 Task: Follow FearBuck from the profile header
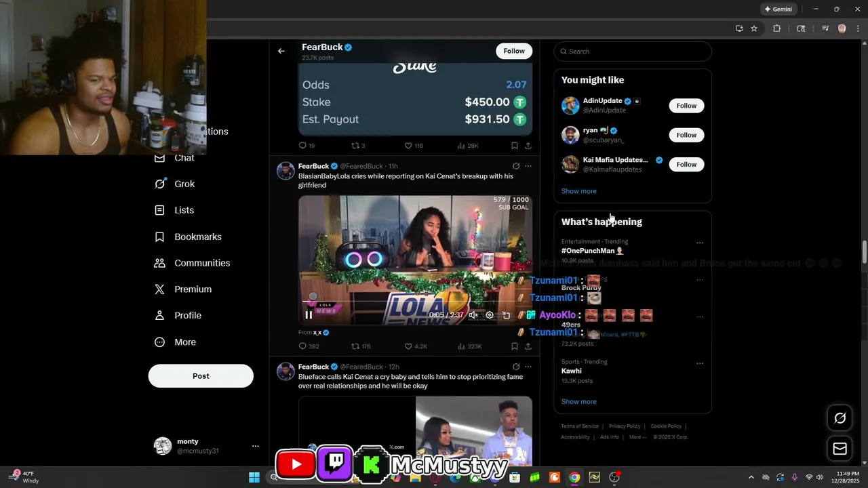[x=514, y=51]
